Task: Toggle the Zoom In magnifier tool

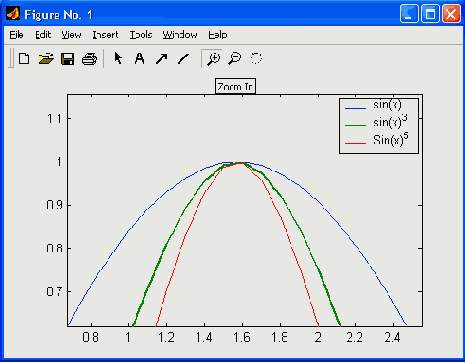Action: (x=213, y=59)
